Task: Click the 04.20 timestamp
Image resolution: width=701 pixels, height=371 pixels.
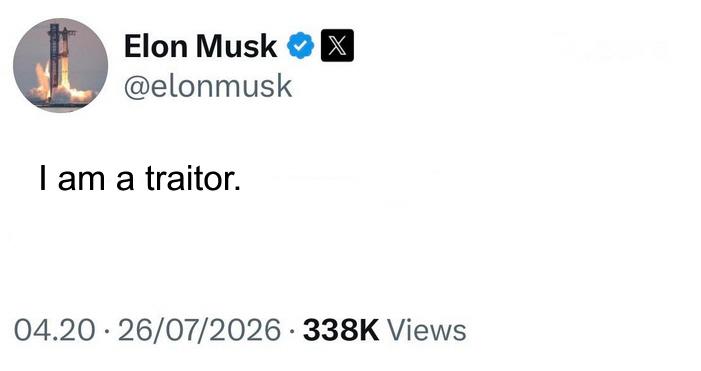Action: click(55, 330)
